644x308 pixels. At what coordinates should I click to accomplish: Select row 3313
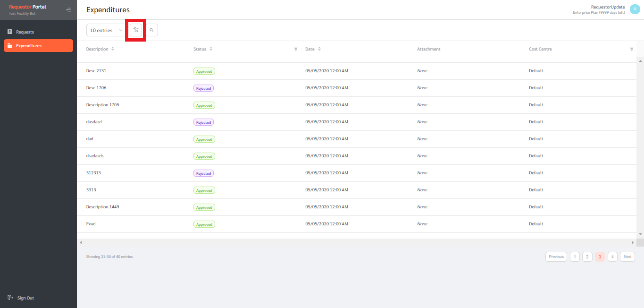357,190
